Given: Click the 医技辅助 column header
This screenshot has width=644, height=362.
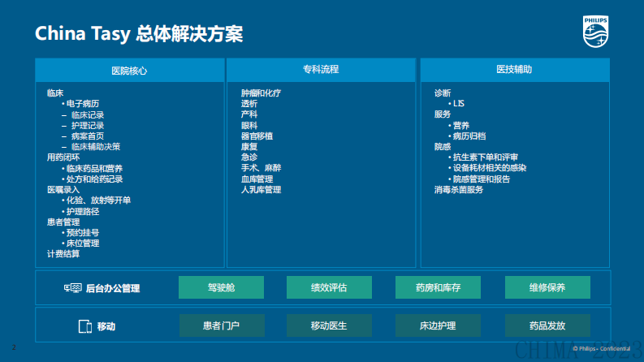Looking at the screenshot, I should coord(515,69).
